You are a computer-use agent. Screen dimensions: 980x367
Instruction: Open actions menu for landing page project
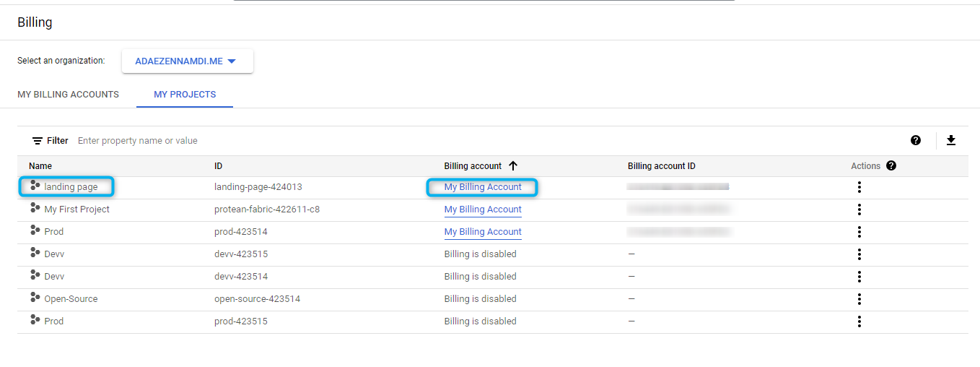click(x=859, y=187)
